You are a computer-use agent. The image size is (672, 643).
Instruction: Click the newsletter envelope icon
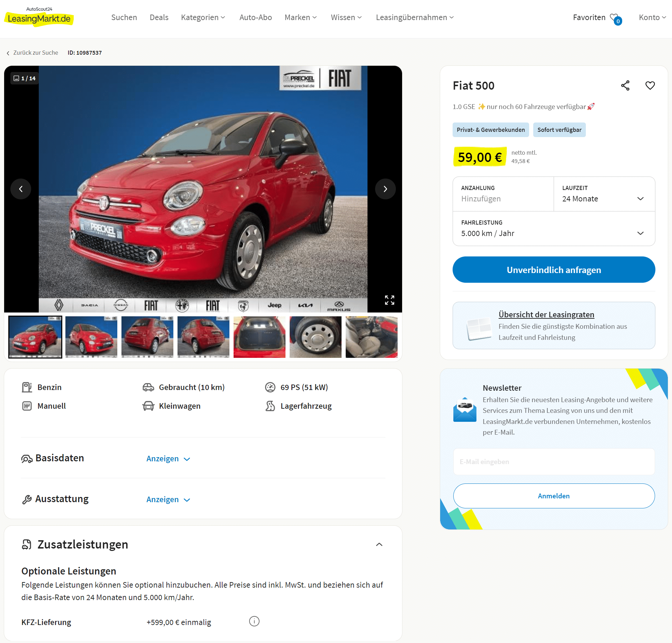click(x=465, y=410)
